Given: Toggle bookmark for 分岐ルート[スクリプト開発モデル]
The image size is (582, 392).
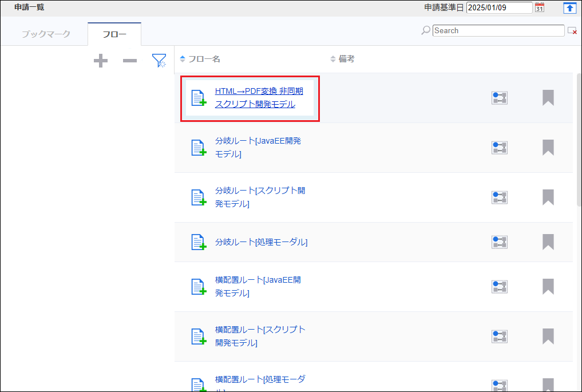Looking at the screenshot, I should pos(548,197).
